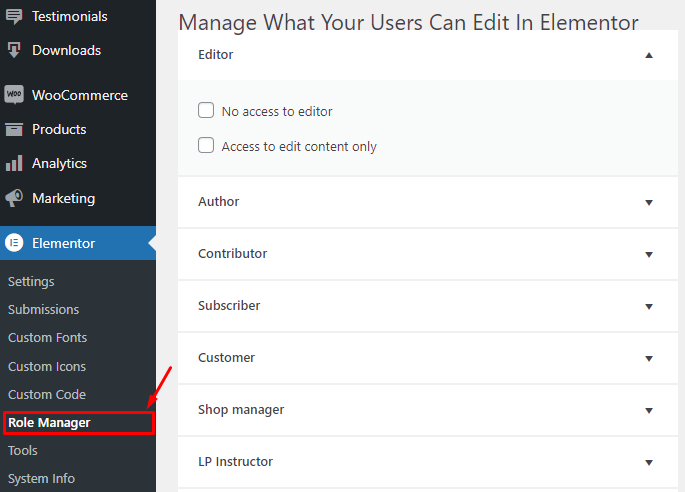Image resolution: width=685 pixels, height=492 pixels.
Task: Click the Elementor logo icon
Action: [x=14, y=243]
